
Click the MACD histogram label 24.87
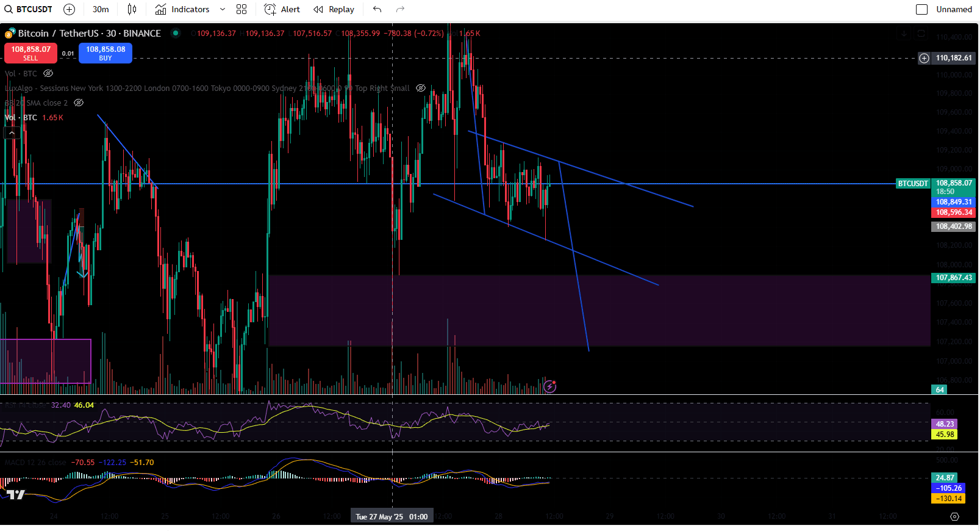pyautogui.click(x=945, y=478)
